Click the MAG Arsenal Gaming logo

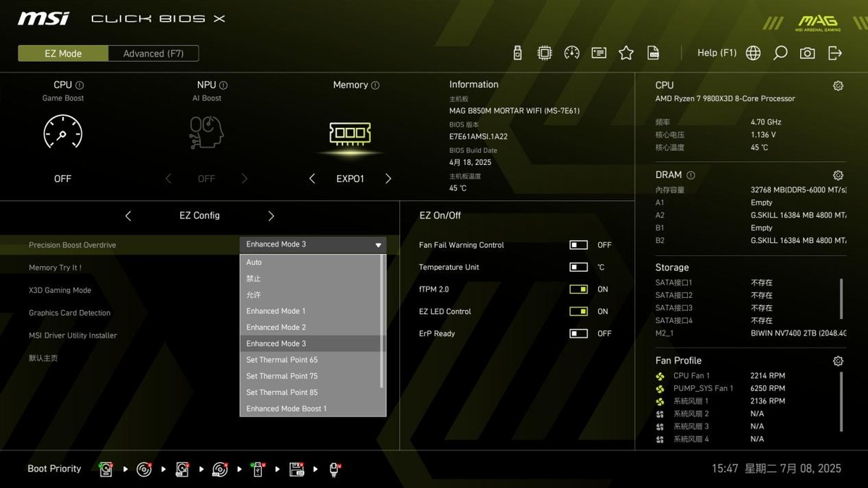[x=817, y=23]
